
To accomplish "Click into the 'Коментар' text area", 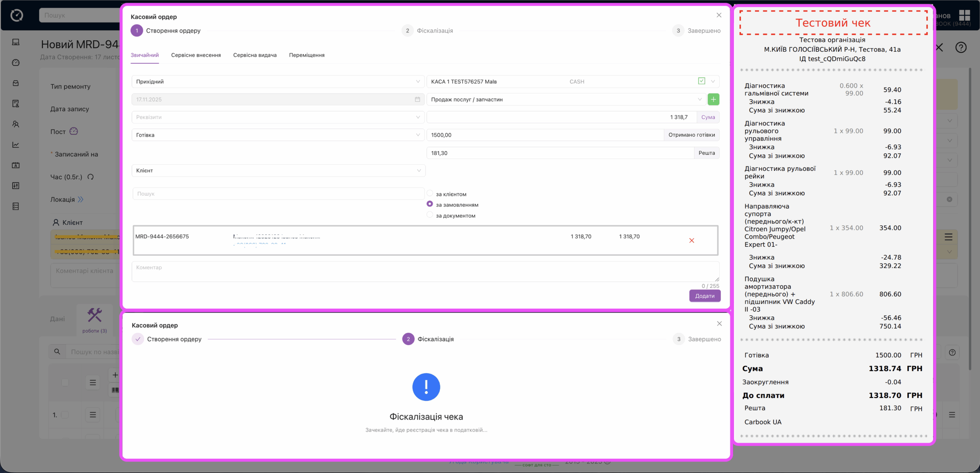I will coord(425,272).
